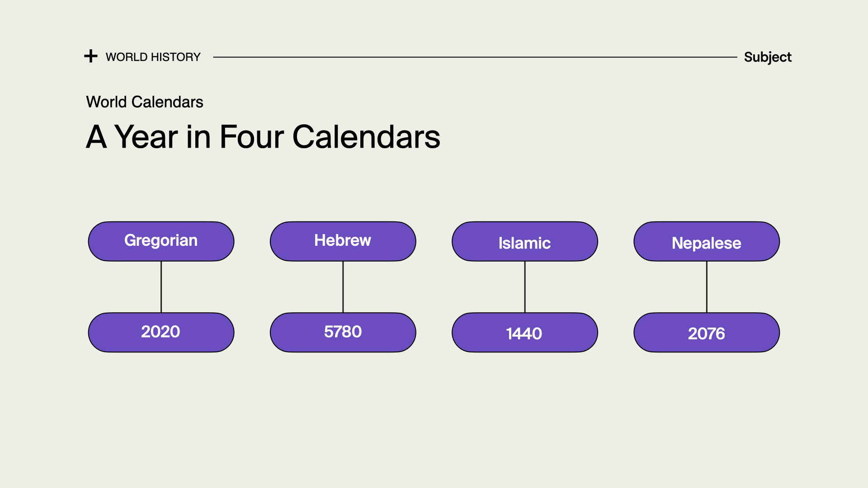Select the Islamic pill shape
This screenshot has height=488, width=868.
tap(525, 241)
